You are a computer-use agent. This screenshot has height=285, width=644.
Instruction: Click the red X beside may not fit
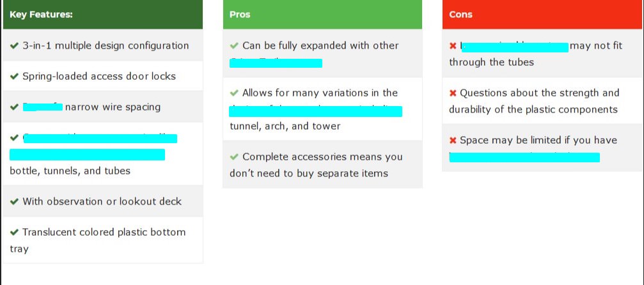453,45
